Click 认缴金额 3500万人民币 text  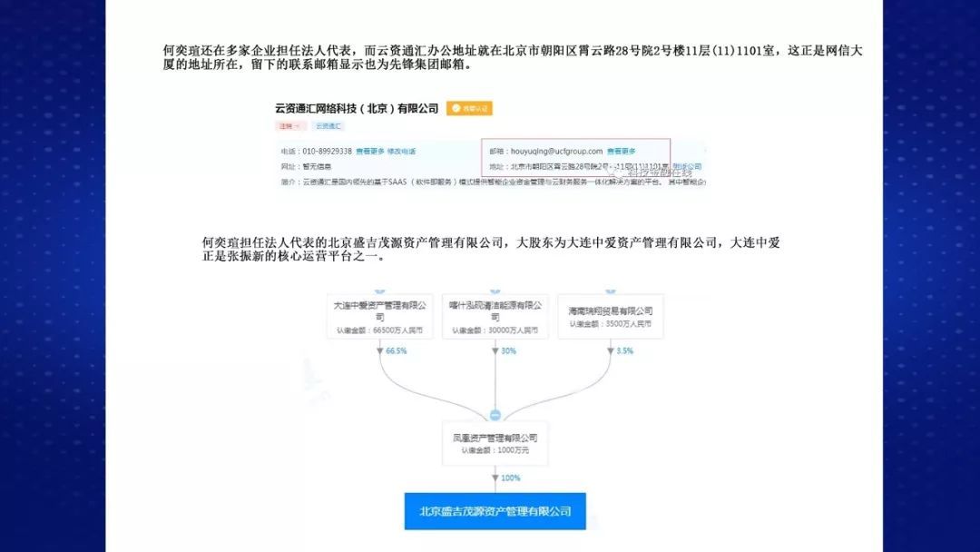point(611,324)
